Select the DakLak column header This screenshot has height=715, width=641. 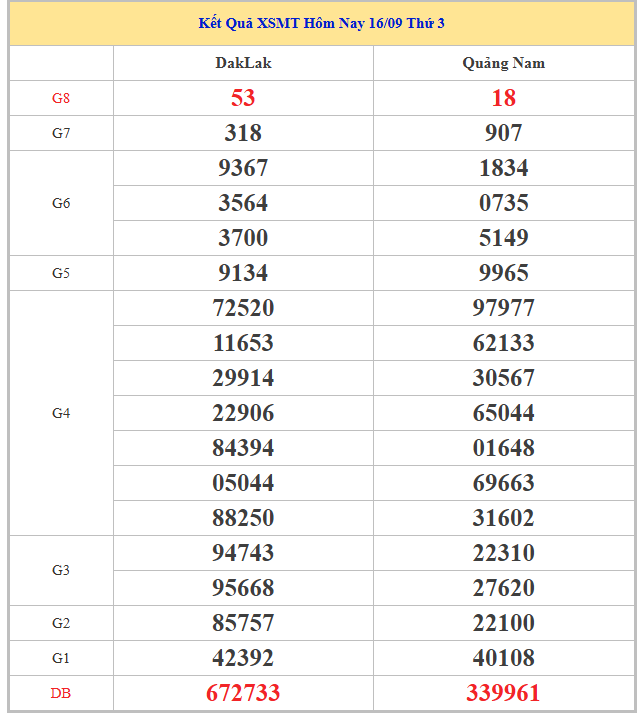click(243, 63)
